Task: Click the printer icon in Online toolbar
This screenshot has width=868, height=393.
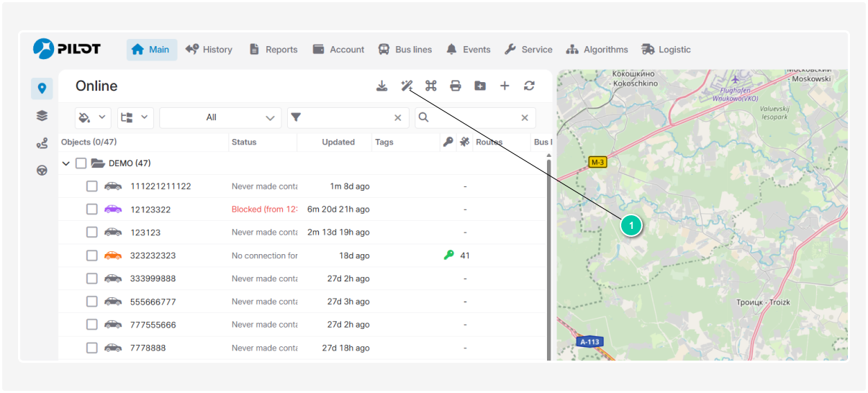Action: click(456, 86)
